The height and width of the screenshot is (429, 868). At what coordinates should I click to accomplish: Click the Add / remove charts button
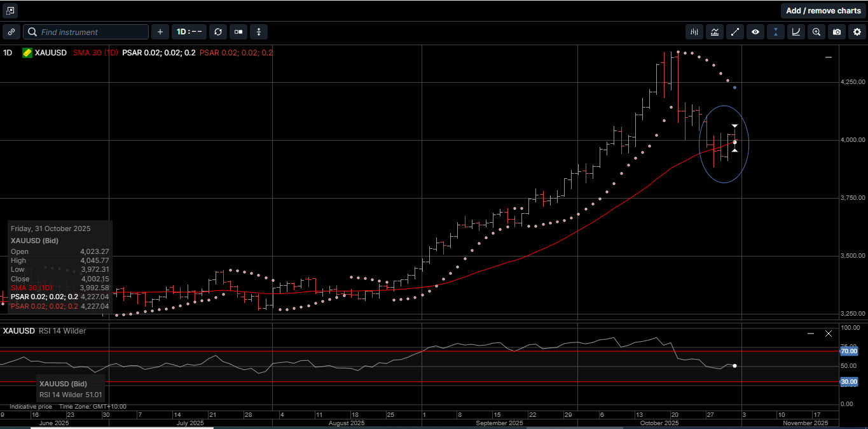[823, 10]
